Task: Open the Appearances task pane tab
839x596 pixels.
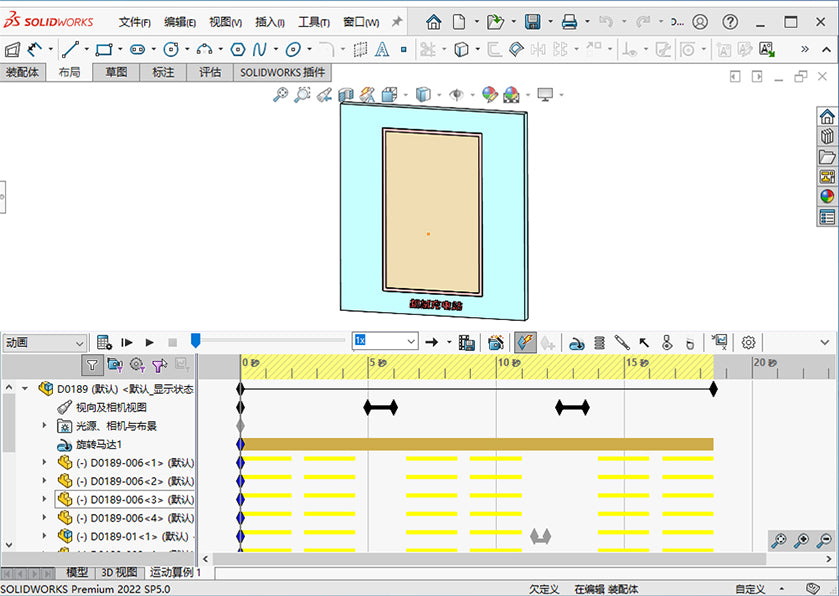Action: coord(827,196)
